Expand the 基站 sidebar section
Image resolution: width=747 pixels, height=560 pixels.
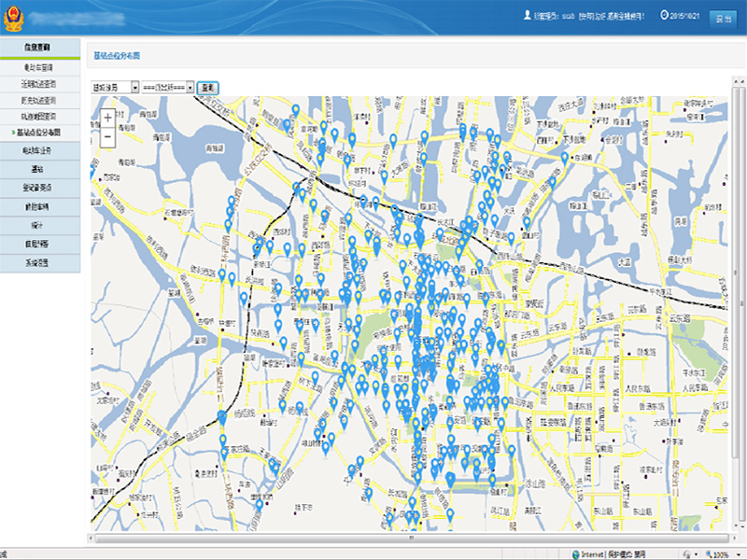(x=40, y=170)
